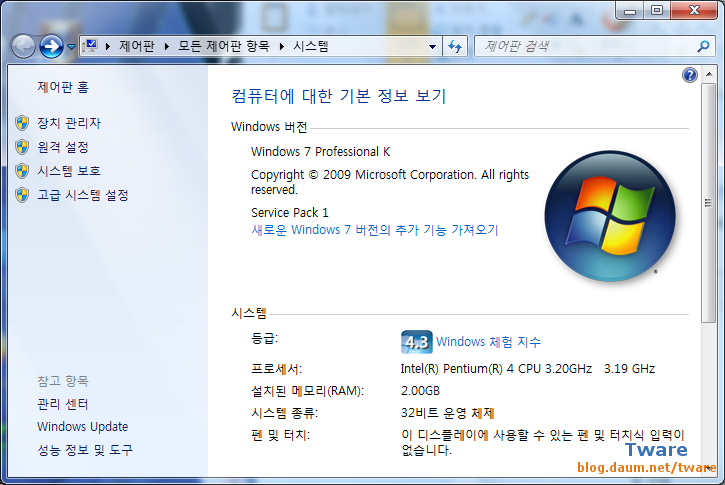Viewport: 725px width, 485px height.
Task: Open the recent pages dropdown next to Forward
Action: tap(71, 47)
